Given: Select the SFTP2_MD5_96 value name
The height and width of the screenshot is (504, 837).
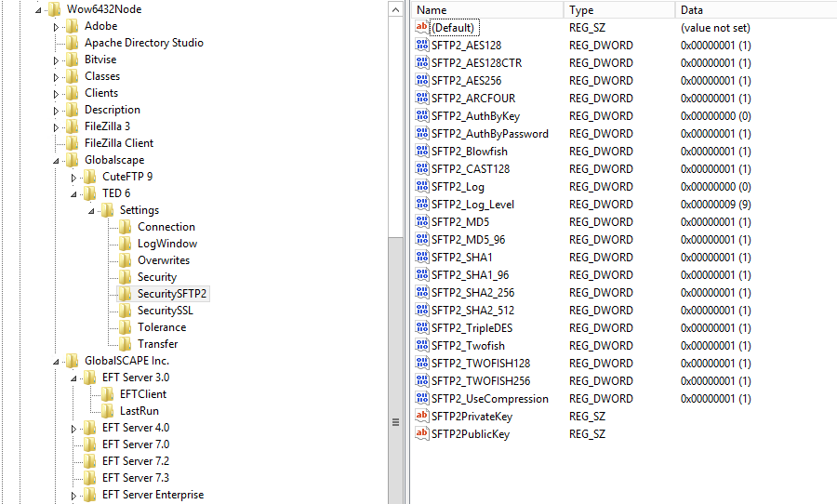Looking at the screenshot, I should tap(468, 240).
